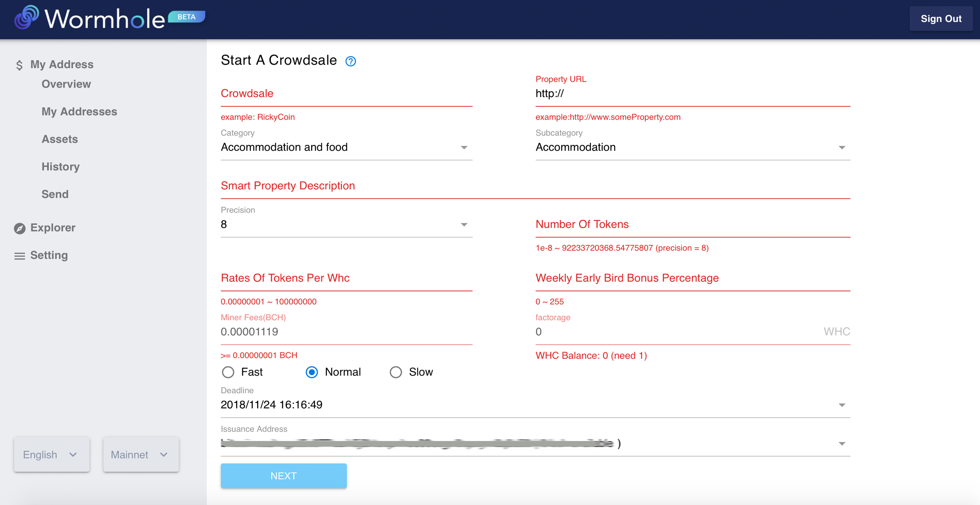
Task: Select the Fast radio button
Action: pyautogui.click(x=228, y=372)
